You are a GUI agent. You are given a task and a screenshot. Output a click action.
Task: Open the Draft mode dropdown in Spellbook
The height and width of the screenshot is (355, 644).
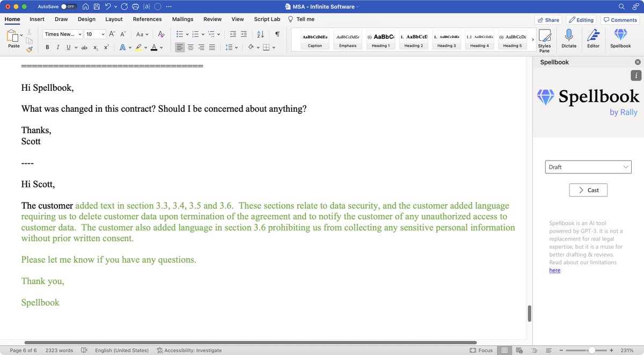[588, 167]
